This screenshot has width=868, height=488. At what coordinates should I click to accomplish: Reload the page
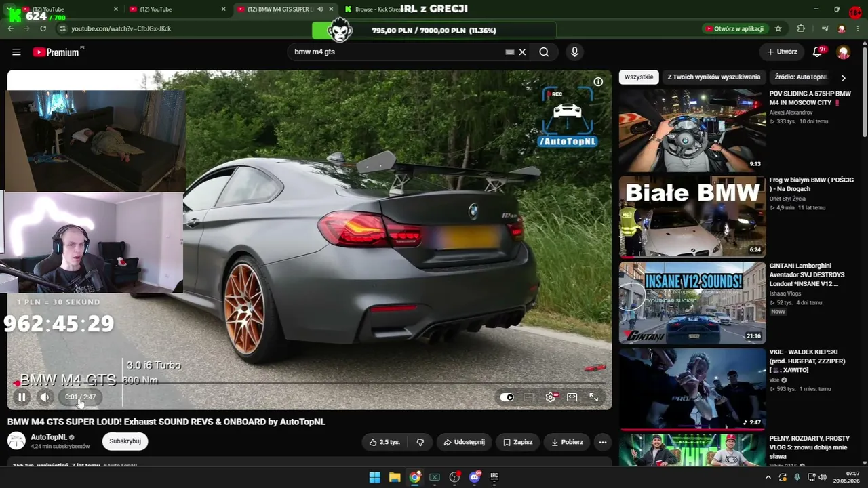43,28
